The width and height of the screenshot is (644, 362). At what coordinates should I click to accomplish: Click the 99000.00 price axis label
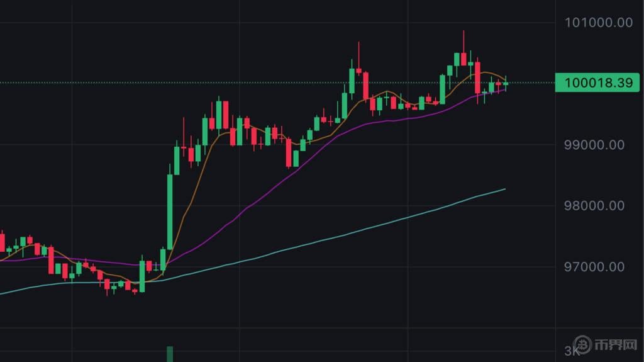[x=594, y=145]
